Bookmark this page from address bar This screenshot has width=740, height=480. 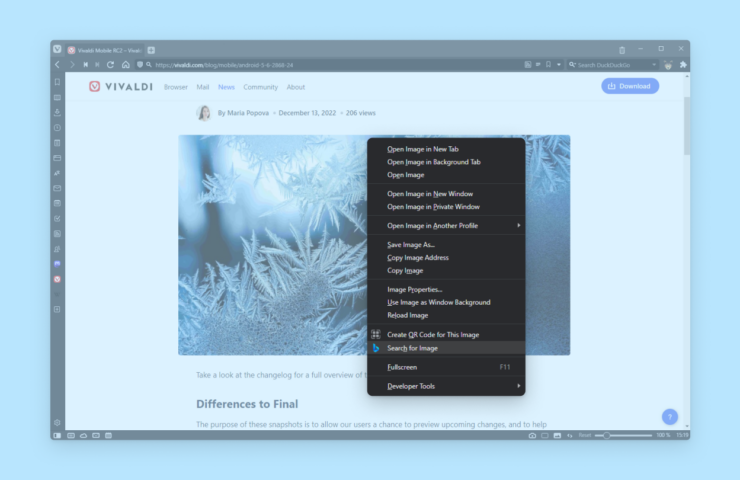(x=548, y=65)
